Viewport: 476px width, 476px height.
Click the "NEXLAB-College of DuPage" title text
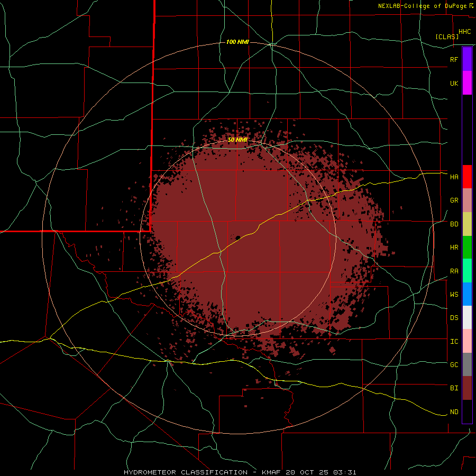pyautogui.click(x=422, y=6)
